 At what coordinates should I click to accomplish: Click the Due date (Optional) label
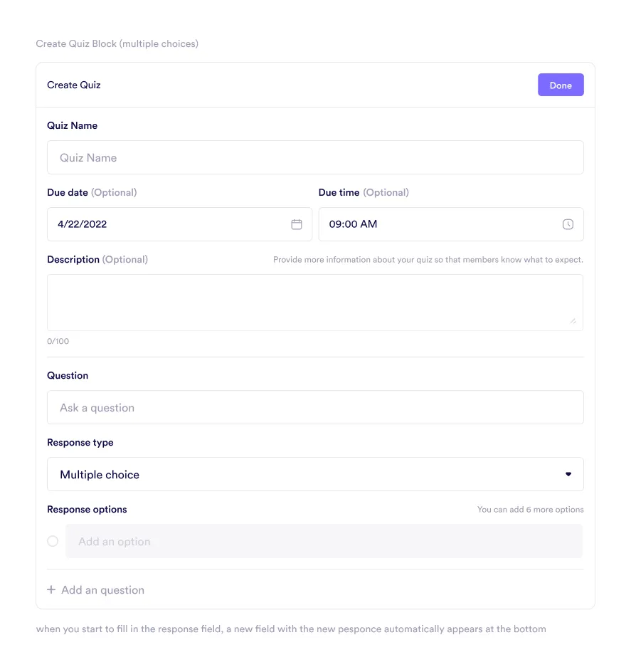pyautogui.click(x=91, y=193)
